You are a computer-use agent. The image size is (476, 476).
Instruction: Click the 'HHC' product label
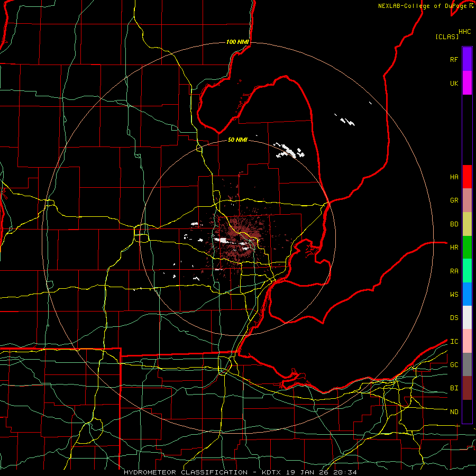pos(464,32)
